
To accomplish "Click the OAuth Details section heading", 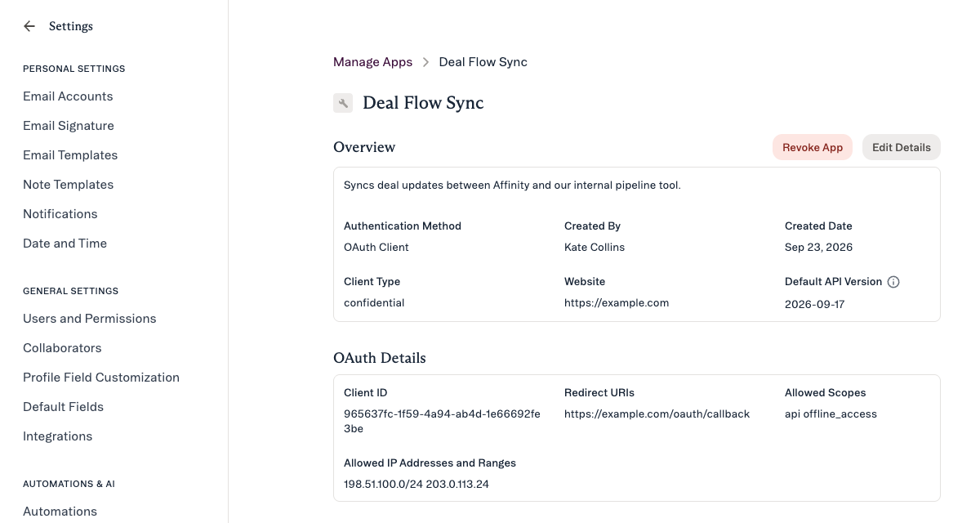I will [x=380, y=358].
